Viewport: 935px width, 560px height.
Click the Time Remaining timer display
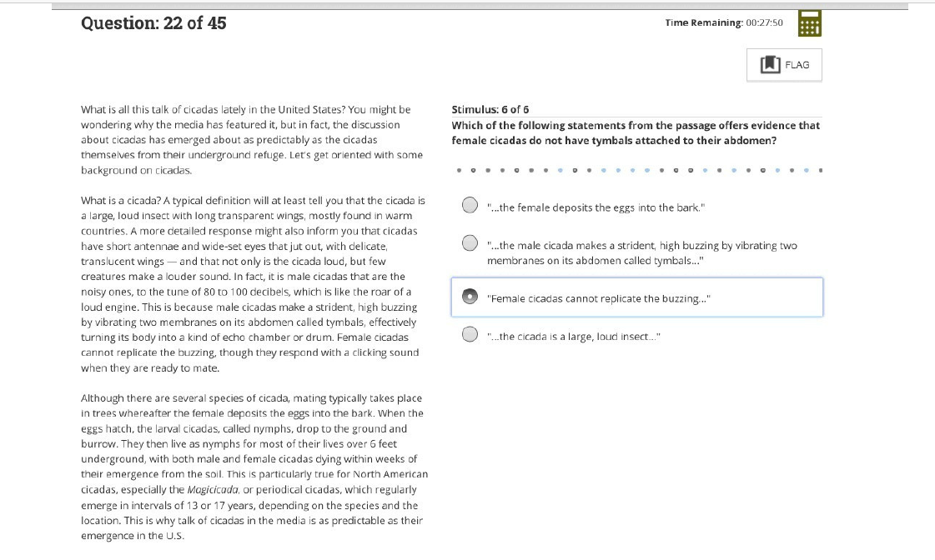(x=725, y=22)
